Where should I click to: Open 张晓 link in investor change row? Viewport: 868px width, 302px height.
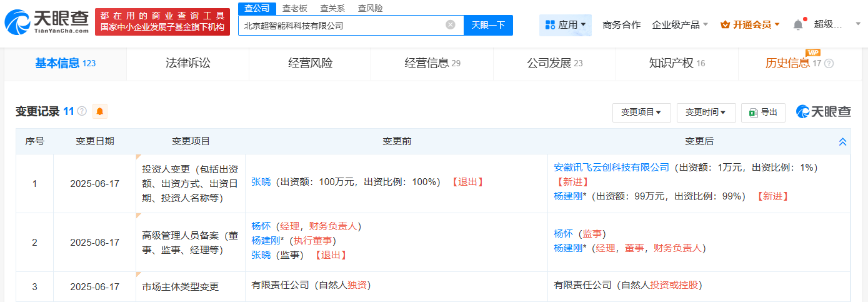(x=261, y=182)
